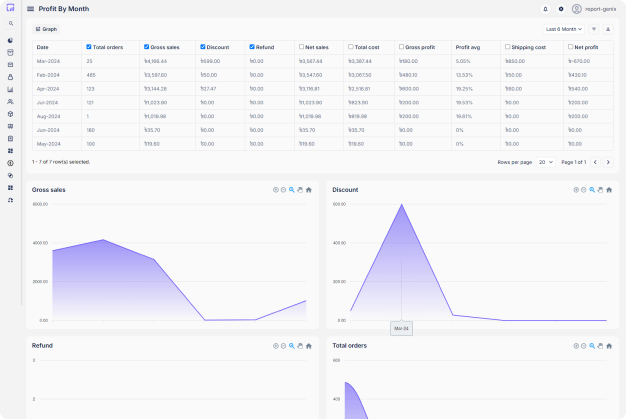Click the filter funnel icon
626x419 pixels.
[594, 29]
